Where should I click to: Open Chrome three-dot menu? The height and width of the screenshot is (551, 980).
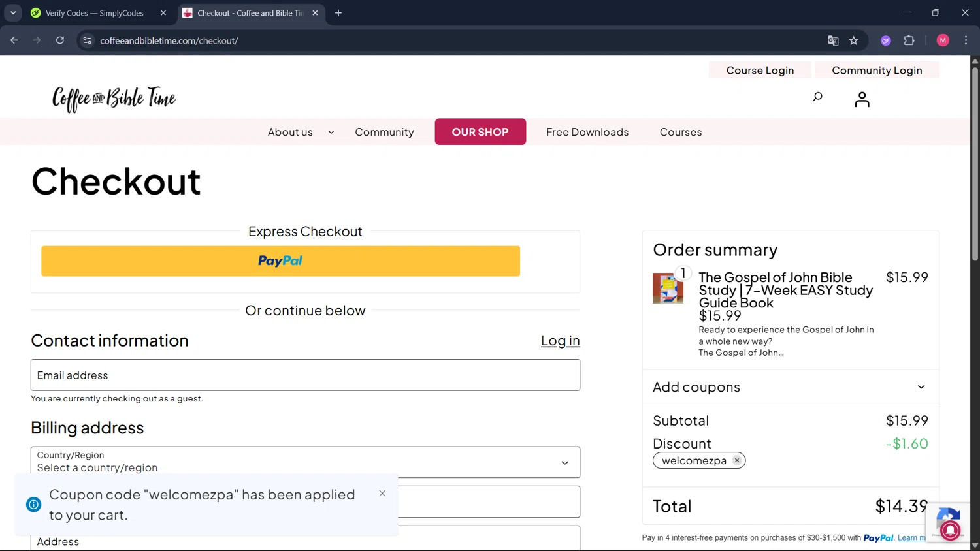point(966,40)
